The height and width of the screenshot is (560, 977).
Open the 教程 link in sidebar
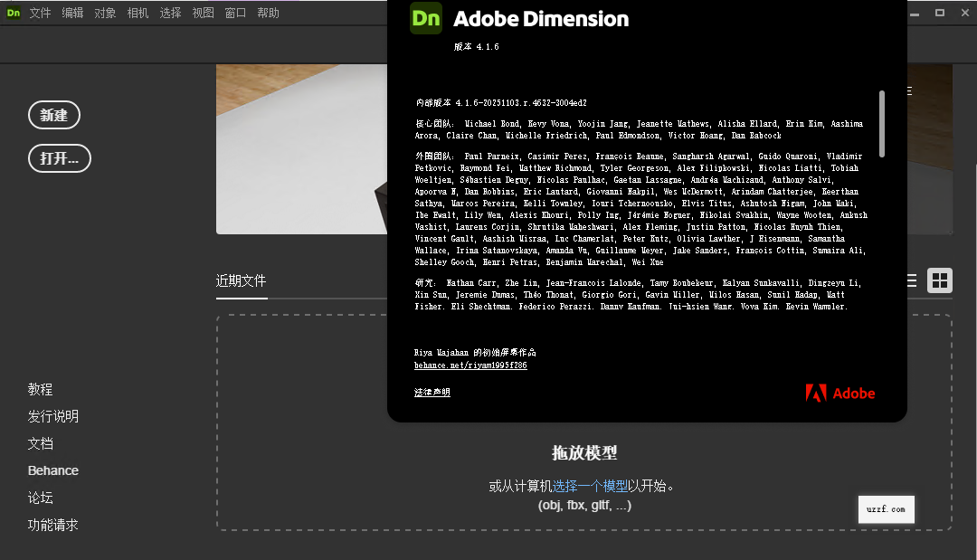tap(41, 389)
